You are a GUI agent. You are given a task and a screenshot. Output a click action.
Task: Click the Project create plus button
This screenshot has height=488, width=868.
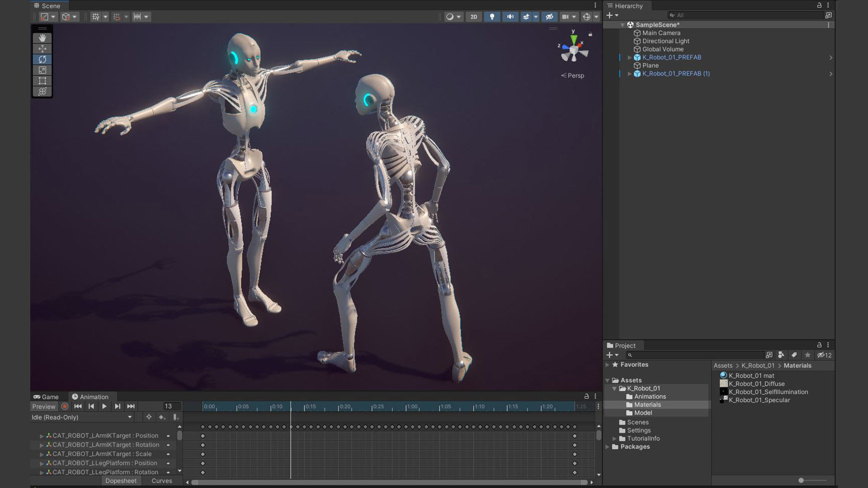pos(612,355)
